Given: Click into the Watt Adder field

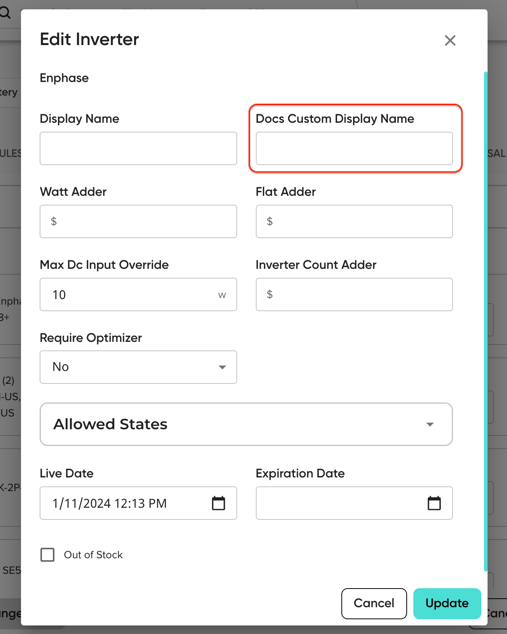Looking at the screenshot, I should (138, 221).
